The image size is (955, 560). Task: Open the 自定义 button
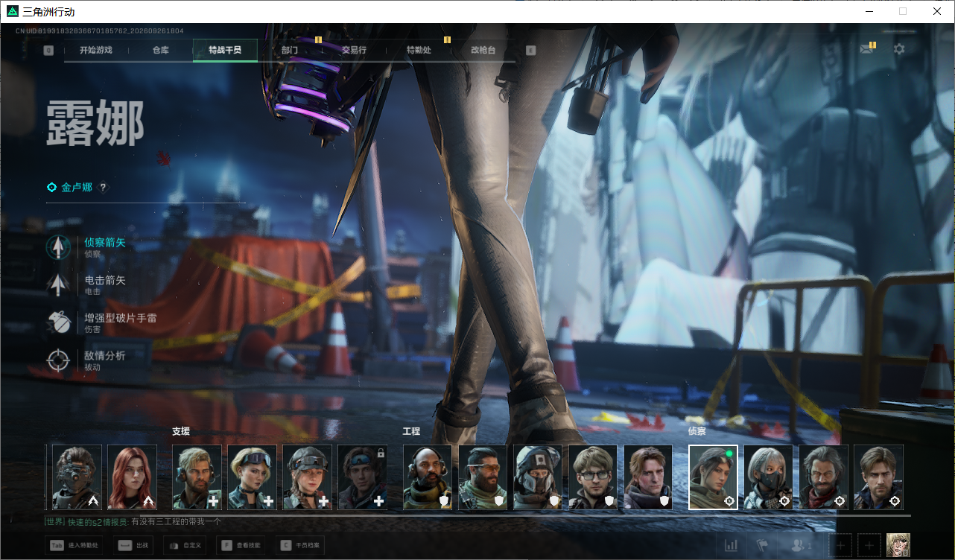pyautogui.click(x=185, y=545)
